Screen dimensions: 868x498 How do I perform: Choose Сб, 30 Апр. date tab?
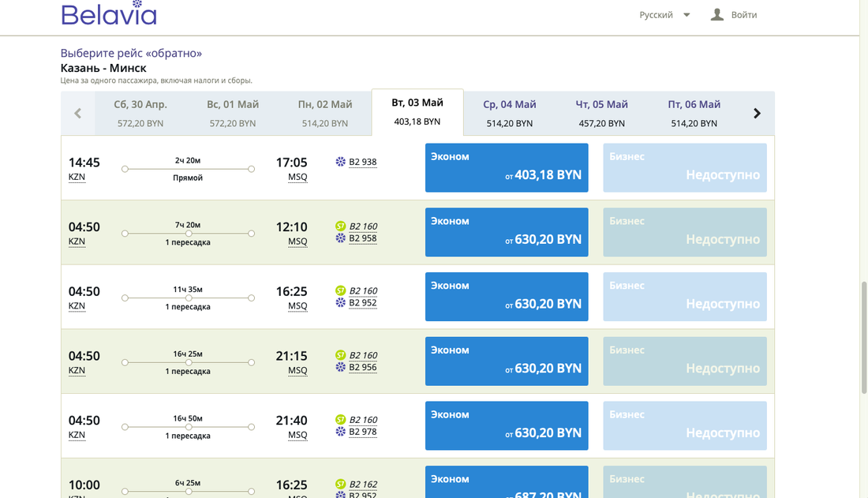pyautogui.click(x=140, y=113)
